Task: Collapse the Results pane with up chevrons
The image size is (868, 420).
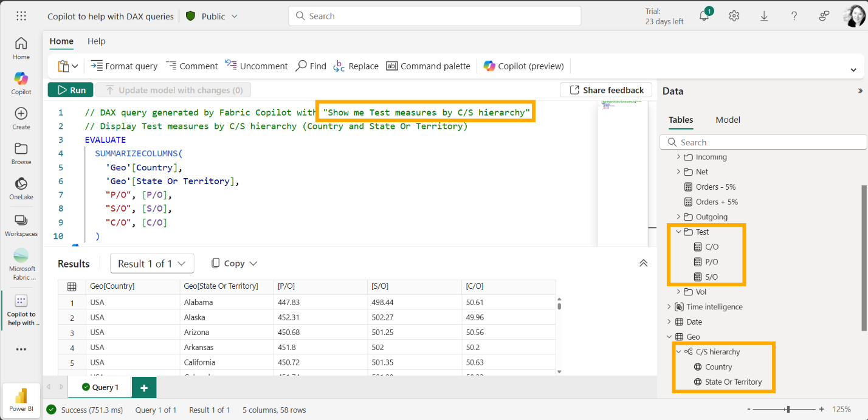Action: point(643,263)
